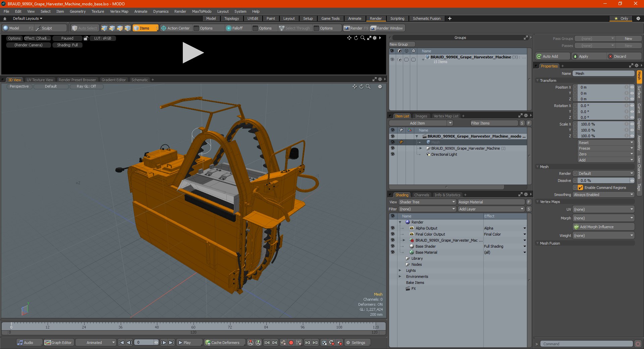Screen dimensions: 644x349
Task: Toggle visibility of Final Color Output layer
Action: pos(392,234)
